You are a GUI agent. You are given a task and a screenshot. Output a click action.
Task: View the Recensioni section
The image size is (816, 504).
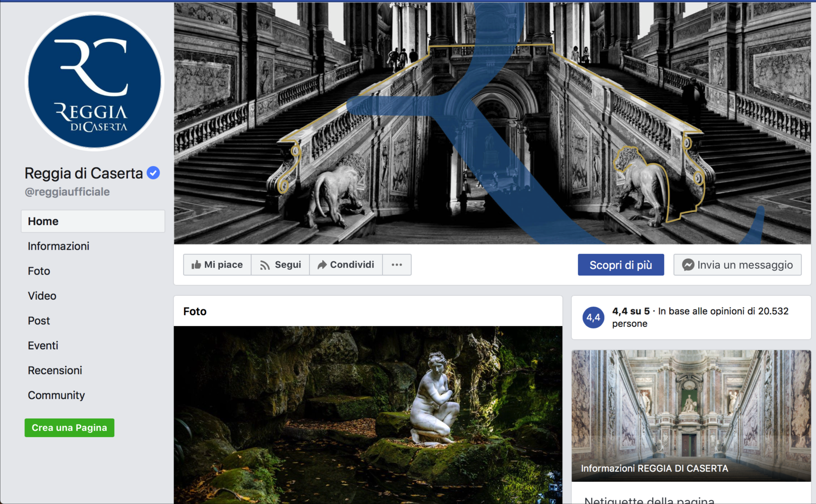tap(55, 370)
